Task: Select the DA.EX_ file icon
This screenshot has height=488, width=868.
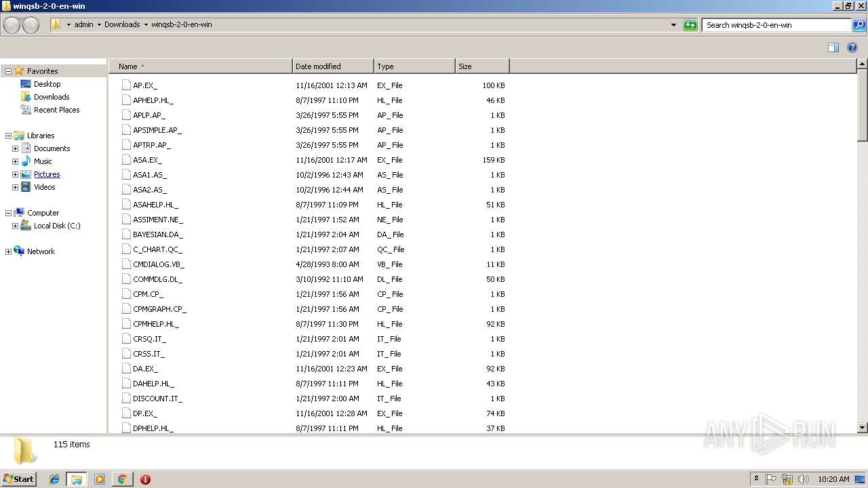Action: tap(126, 369)
